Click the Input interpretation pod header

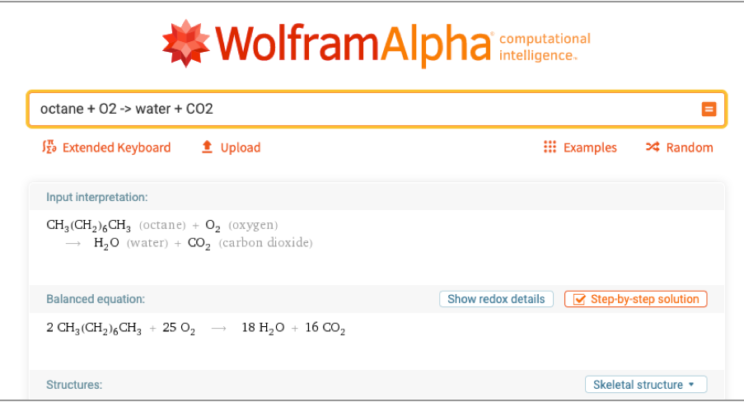tap(97, 197)
